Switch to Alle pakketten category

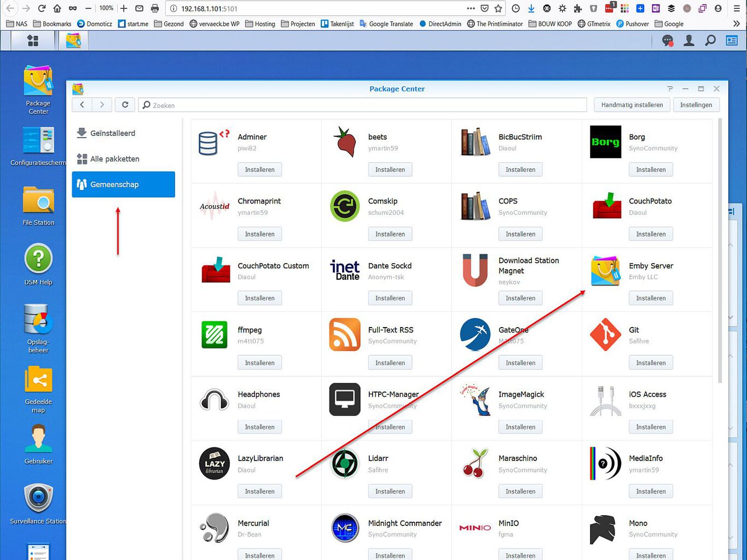click(114, 159)
